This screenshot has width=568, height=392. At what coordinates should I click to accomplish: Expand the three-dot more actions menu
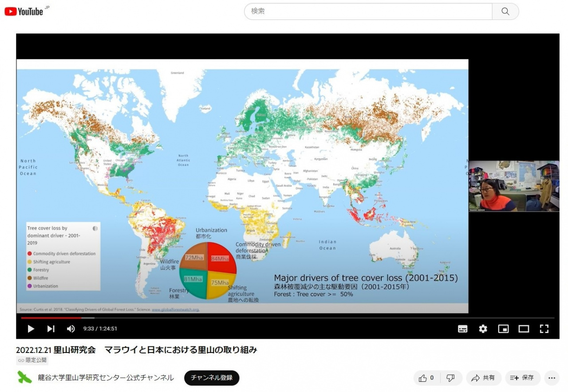552,378
